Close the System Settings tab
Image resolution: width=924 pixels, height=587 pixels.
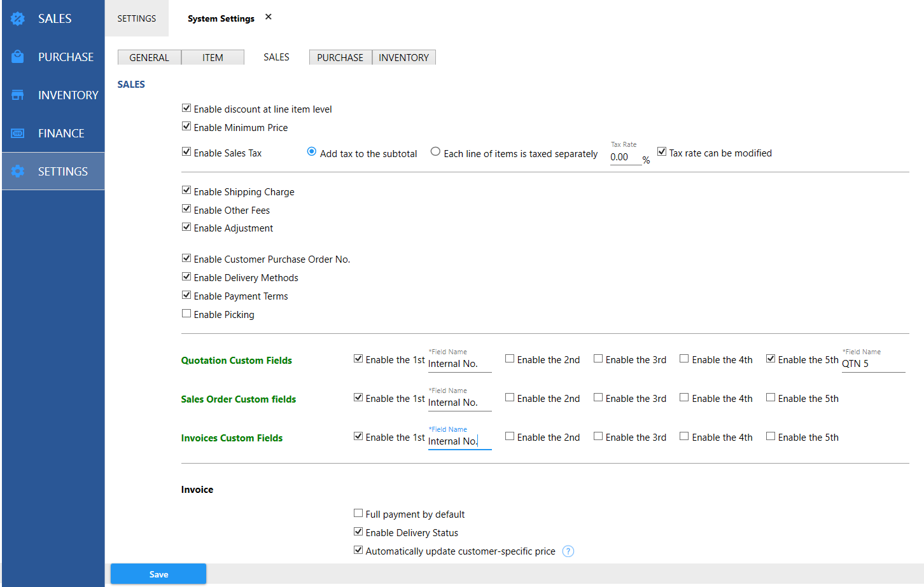[269, 17]
